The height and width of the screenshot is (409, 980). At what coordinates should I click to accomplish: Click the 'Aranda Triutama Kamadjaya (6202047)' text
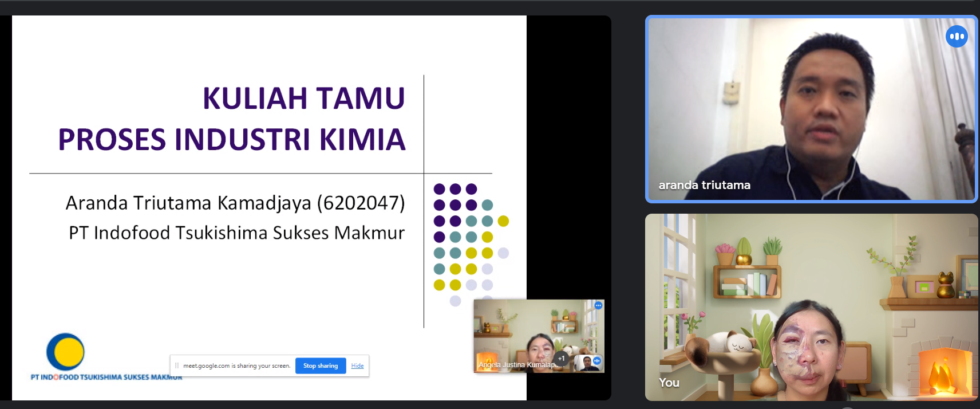pyautogui.click(x=235, y=203)
